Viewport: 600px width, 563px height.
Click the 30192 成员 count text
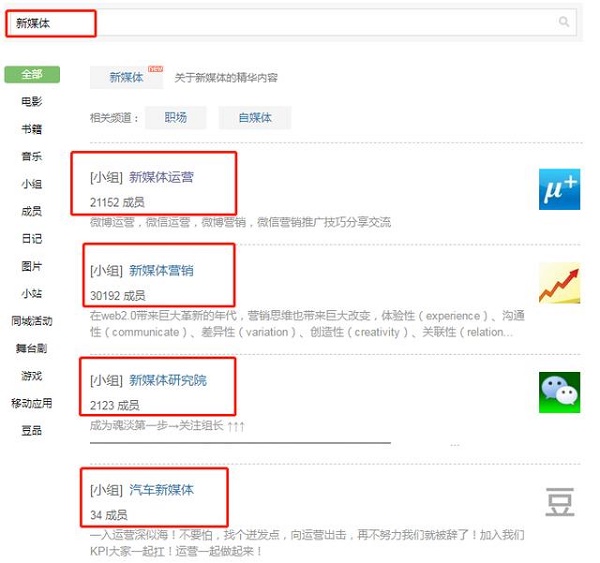pos(117,295)
